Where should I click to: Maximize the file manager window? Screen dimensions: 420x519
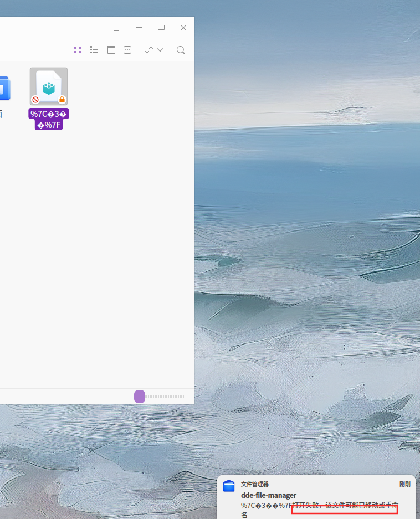click(161, 28)
